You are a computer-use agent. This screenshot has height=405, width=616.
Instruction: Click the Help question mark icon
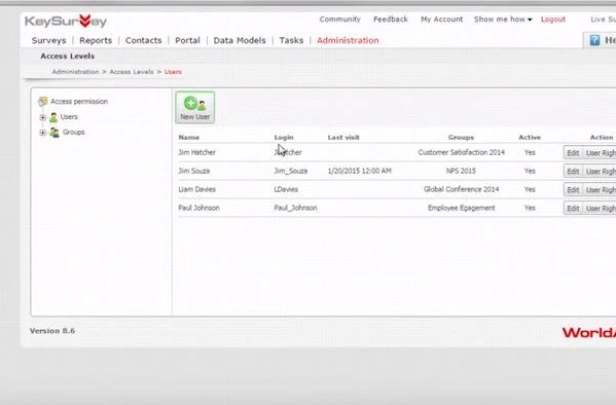click(x=595, y=40)
